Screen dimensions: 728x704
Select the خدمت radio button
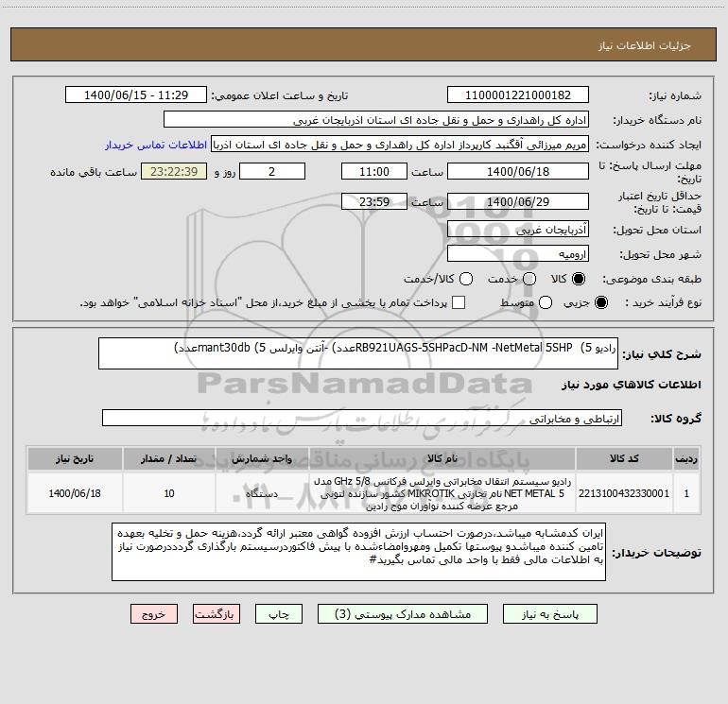(529, 279)
